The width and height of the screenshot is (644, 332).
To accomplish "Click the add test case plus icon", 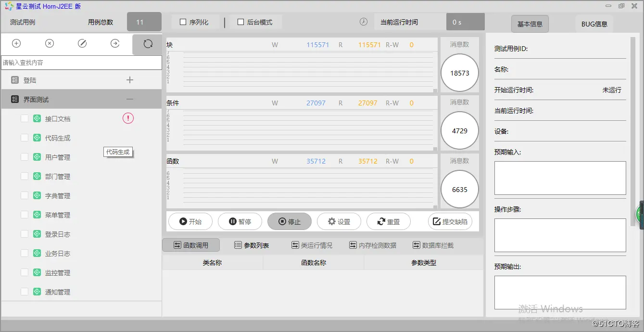I will pos(16,43).
